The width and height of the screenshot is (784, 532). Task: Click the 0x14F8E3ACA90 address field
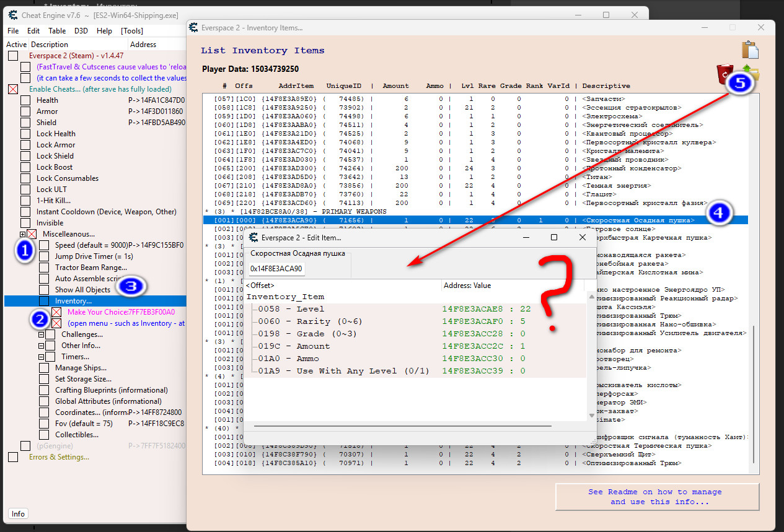pyautogui.click(x=276, y=269)
